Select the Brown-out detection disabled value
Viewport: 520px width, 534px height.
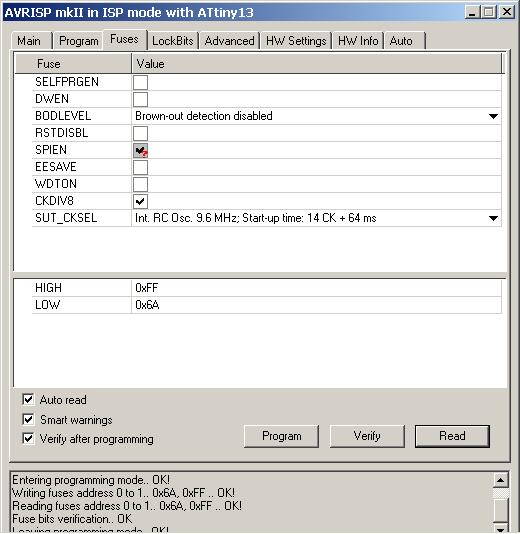coord(204,116)
